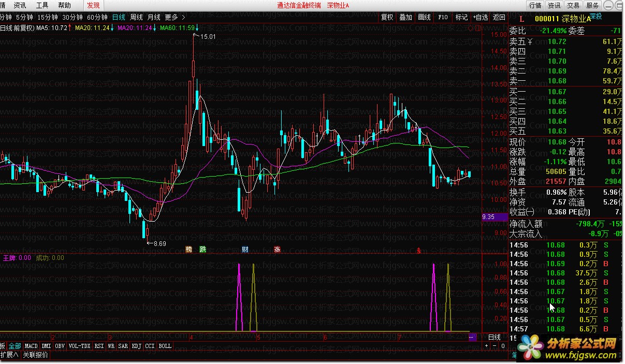
Task: Open the 行情 quotes button
Action: [x=535, y=5]
